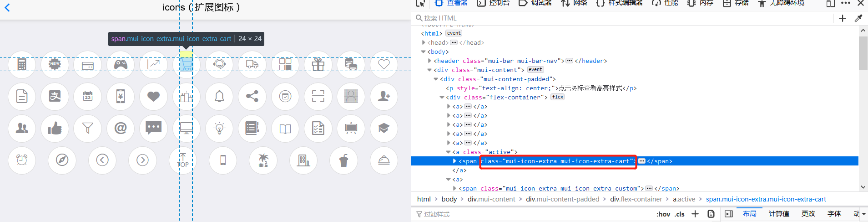Click the alarm clock icon
The image size is (868, 222).
pyautogui.click(x=22, y=160)
